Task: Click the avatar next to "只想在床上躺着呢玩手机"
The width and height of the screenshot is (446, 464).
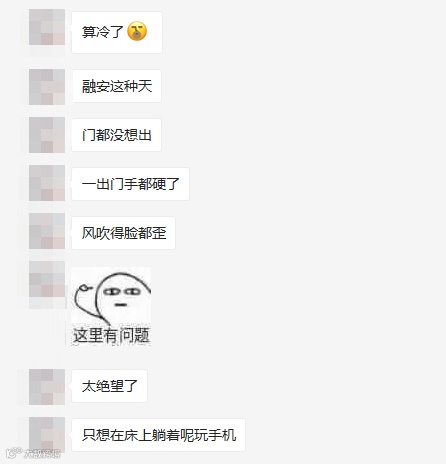Action: coord(47,435)
